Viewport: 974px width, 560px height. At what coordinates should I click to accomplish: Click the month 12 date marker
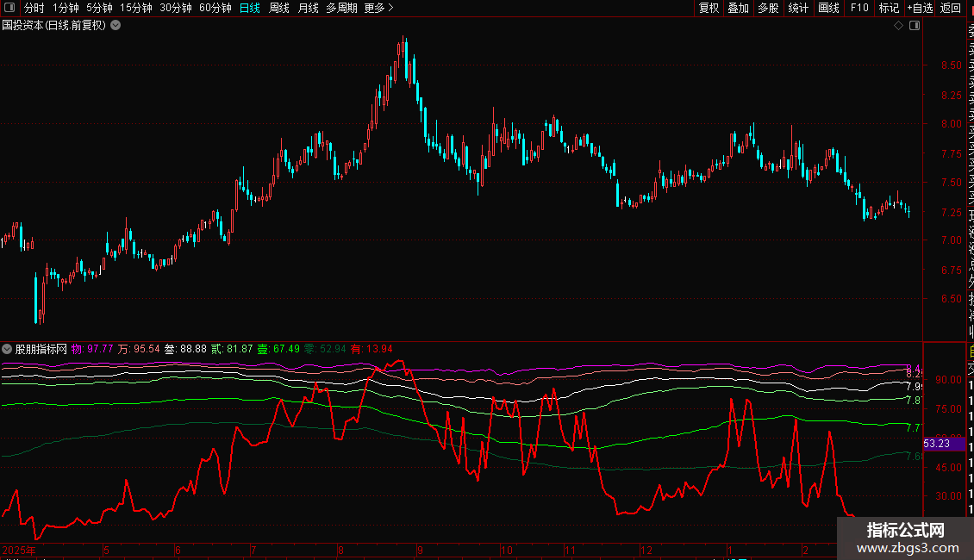tap(646, 550)
